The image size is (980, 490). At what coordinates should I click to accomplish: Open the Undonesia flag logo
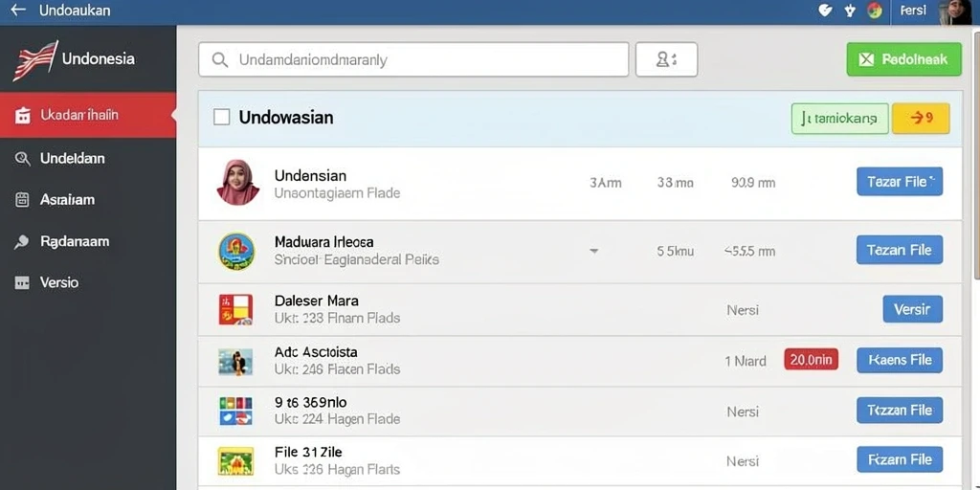[x=35, y=60]
